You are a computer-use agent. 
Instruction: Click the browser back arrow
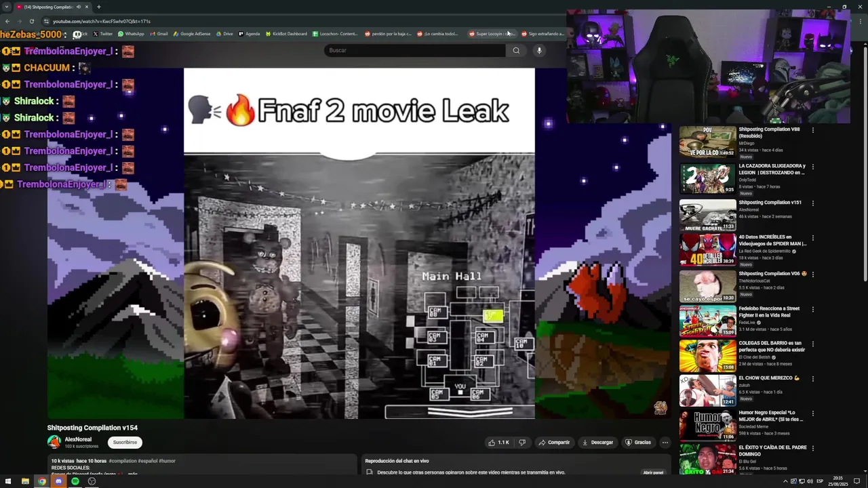(7, 21)
